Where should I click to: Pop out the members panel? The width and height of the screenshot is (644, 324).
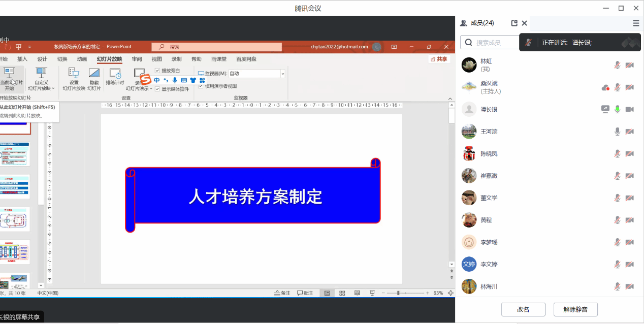tap(514, 23)
